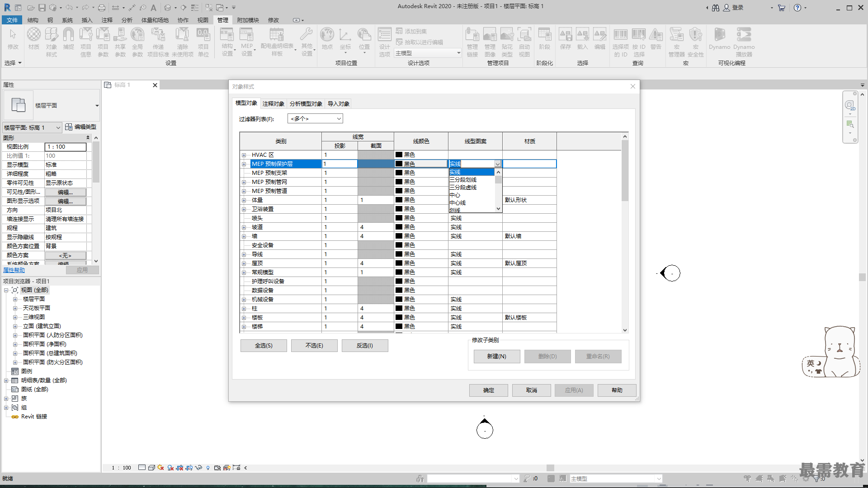The height and width of the screenshot is (488, 868).
Task: Open the 视图 ribbon tab
Action: point(203,20)
